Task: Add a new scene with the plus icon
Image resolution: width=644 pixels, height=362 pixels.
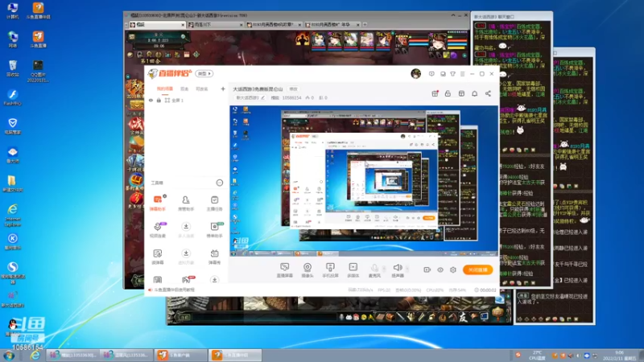Action: click(x=223, y=88)
